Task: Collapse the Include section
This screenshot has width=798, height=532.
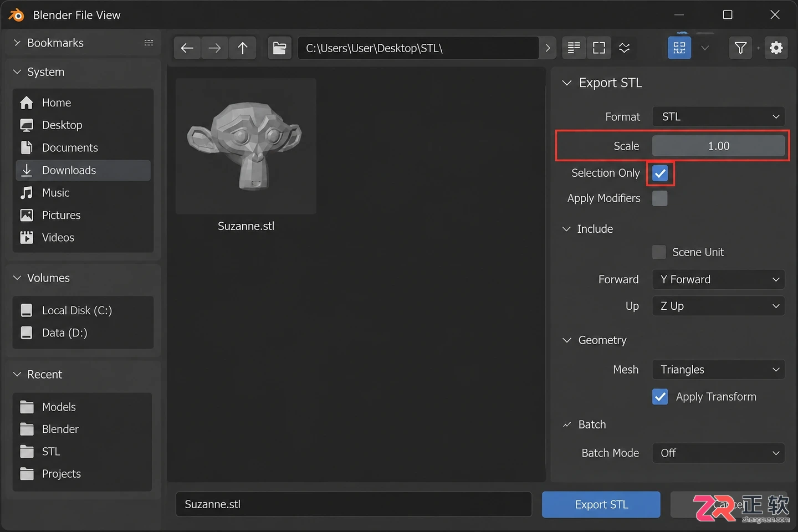Action: pyautogui.click(x=566, y=229)
